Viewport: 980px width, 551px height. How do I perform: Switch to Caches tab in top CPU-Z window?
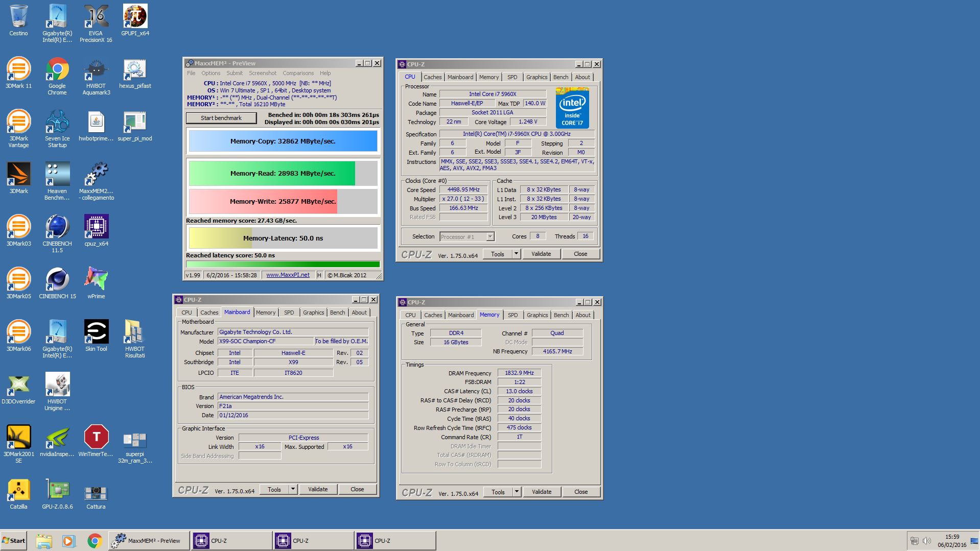click(432, 77)
